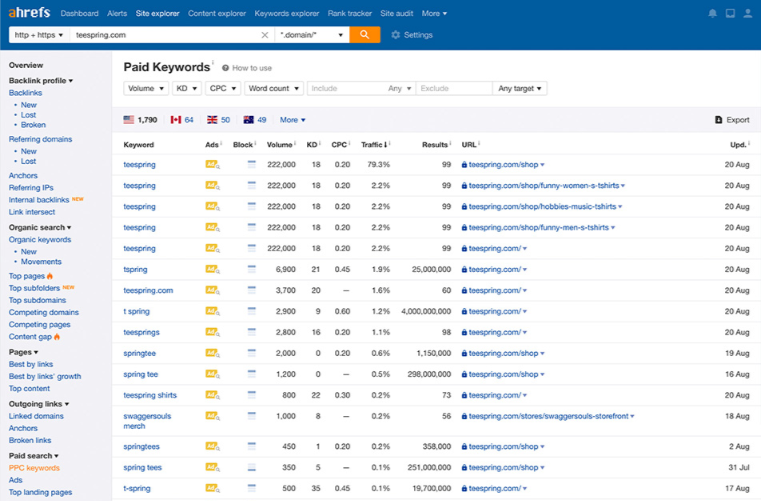The height and width of the screenshot is (501, 762).
Task: View ads icon for teespring.com keyword
Action: [212, 290]
